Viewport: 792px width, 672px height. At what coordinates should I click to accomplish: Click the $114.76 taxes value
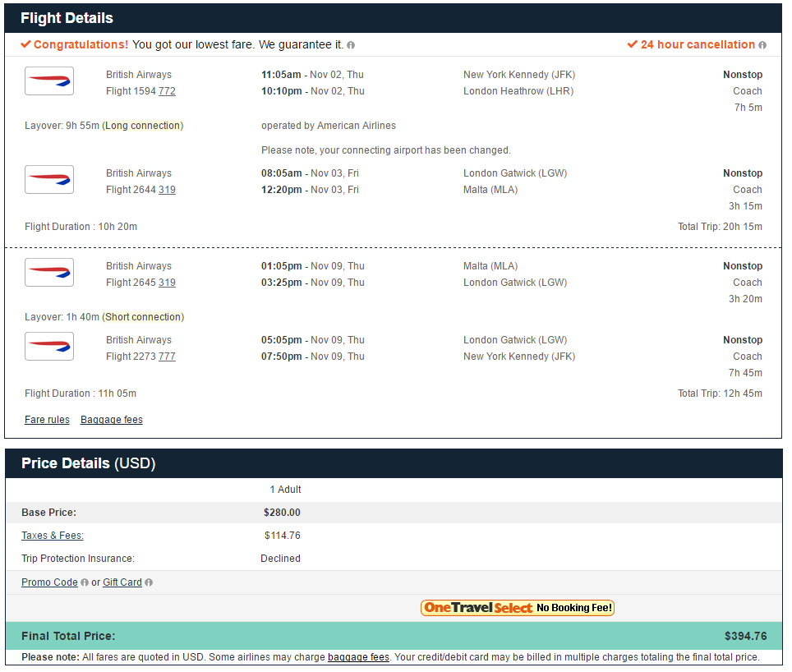click(x=283, y=535)
